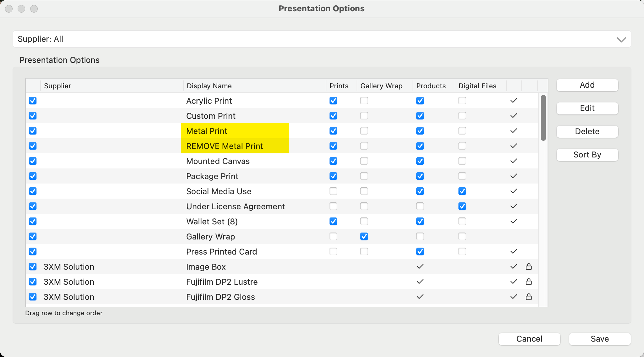Image resolution: width=644 pixels, height=357 pixels.
Task: Enable Gallery Wrap for Mounted Canvas
Action: (x=364, y=161)
